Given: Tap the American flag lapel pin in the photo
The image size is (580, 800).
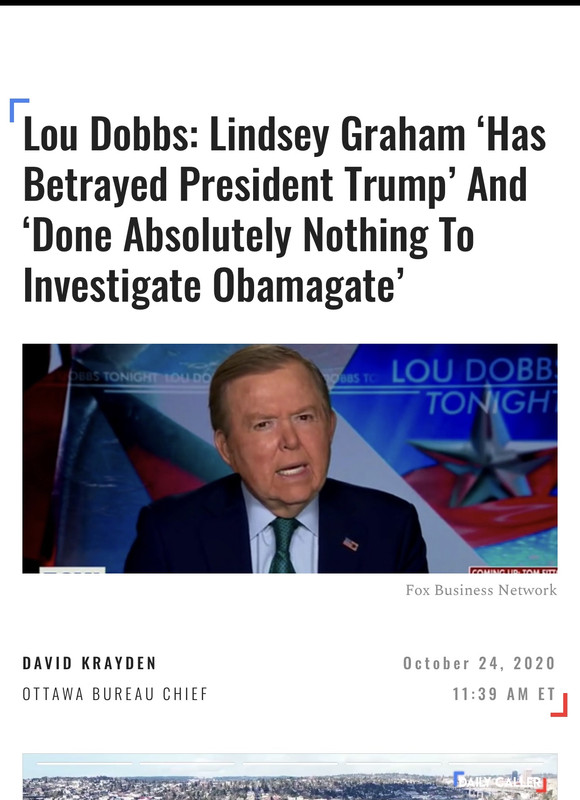Looking at the screenshot, I should click(350, 544).
